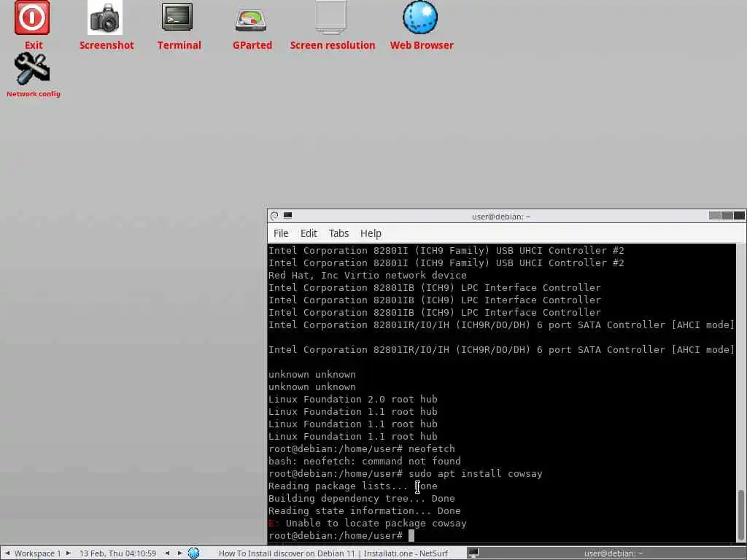The height and width of the screenshot is (560, 747).
Task: Click the left arrow after the taskbar clock
Action: [167, 553]
